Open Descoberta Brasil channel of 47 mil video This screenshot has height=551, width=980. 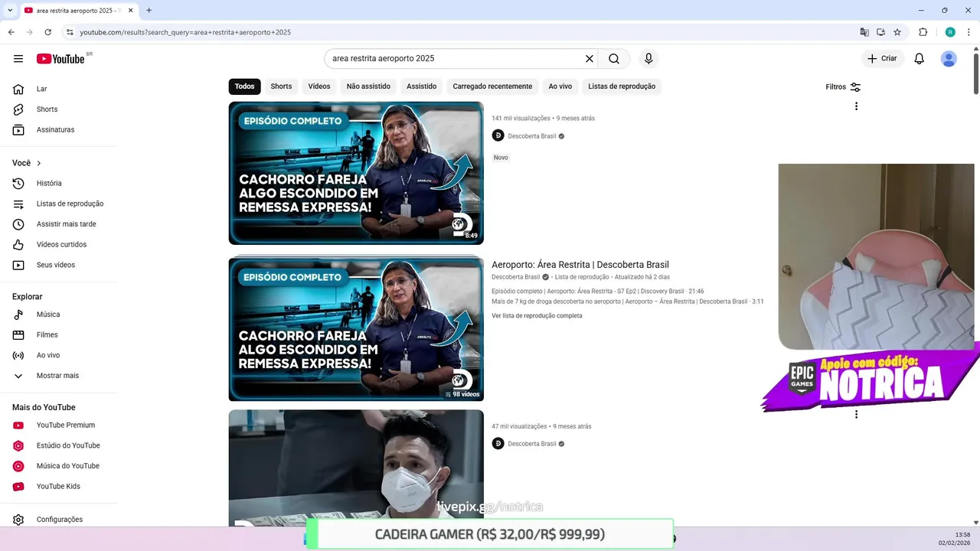pyautogui.click(x=532, y=444)
